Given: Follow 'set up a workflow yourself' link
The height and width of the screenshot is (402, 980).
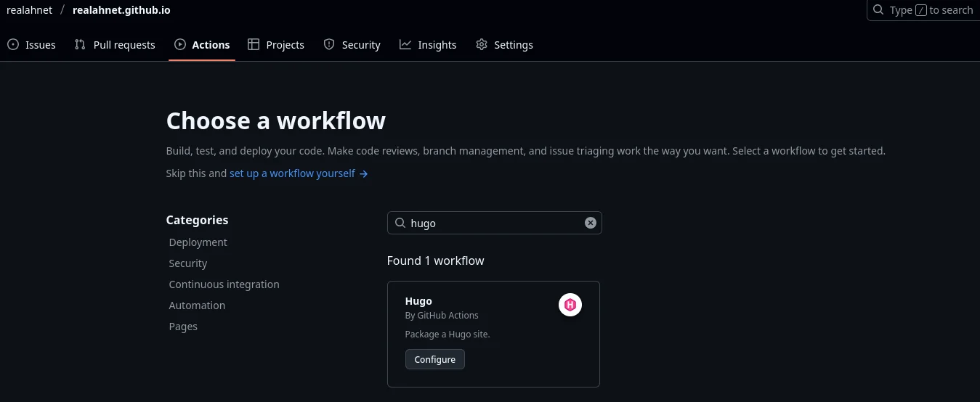Looking at the screenshot, I should pyautogui.click(x=299, y=173).
